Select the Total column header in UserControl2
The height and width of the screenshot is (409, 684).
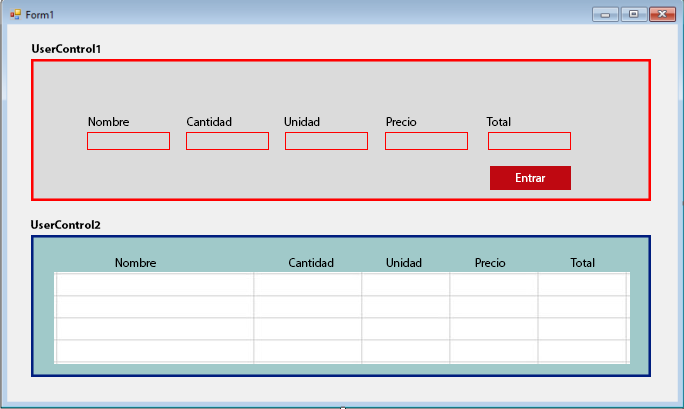[x=582, y=263]
